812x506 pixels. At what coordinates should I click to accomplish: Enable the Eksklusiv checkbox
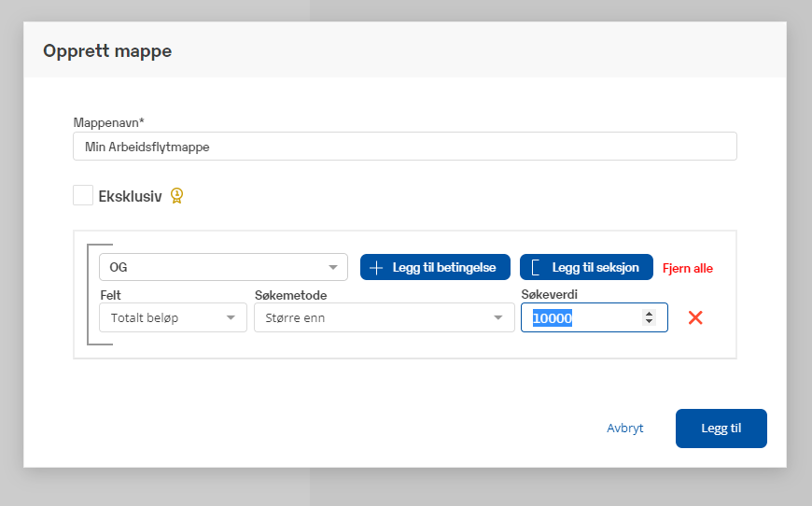click(83, 196)
